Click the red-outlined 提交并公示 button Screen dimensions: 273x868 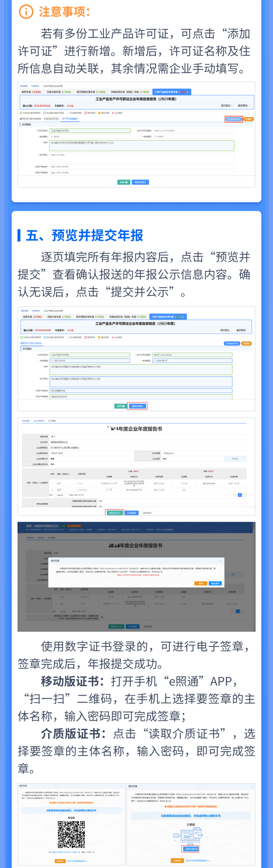click(115, 513)
